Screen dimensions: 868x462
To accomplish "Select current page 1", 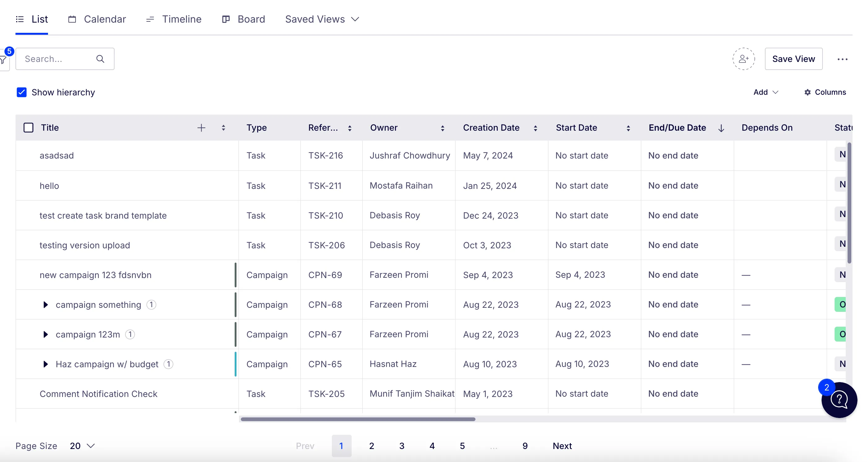I will pos(341,446).
